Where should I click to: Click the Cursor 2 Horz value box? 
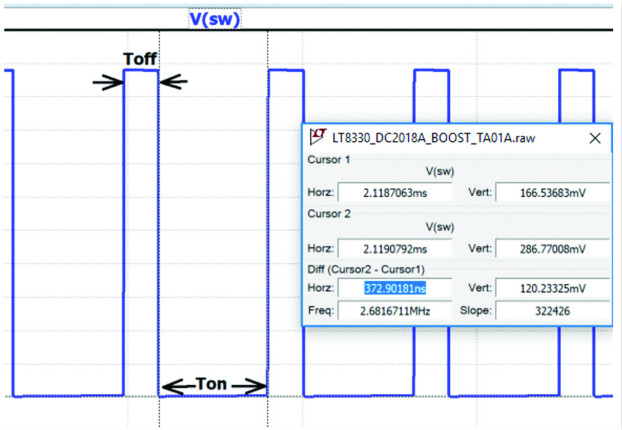[395, 248]
